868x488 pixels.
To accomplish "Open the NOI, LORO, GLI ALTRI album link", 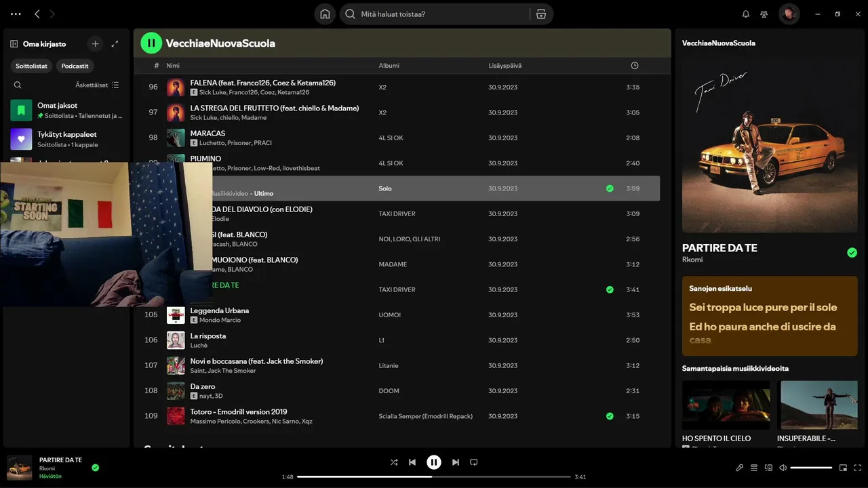I will click(x=411, y=239).
